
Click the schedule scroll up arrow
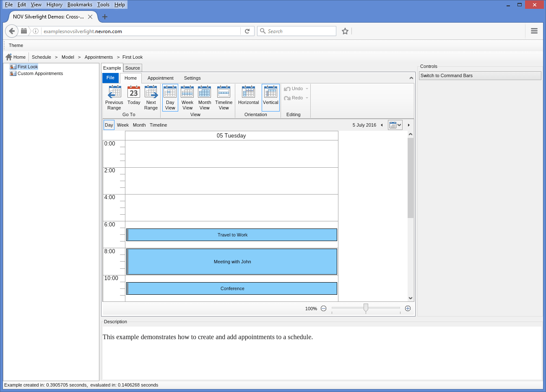click(x=411, y=134)
